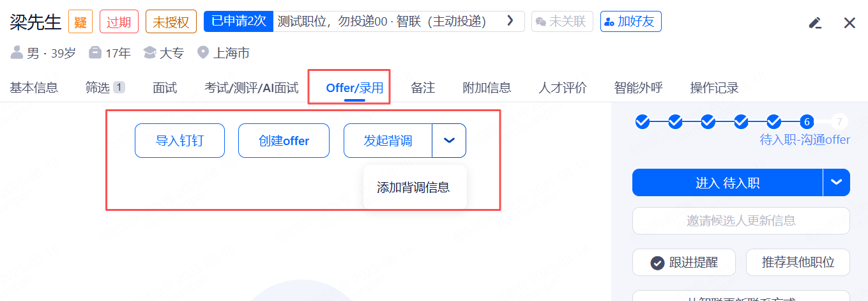Click step 6 circle in progress tracker
This screenshot has width=868, height=301.
click(x=807, y=121)
